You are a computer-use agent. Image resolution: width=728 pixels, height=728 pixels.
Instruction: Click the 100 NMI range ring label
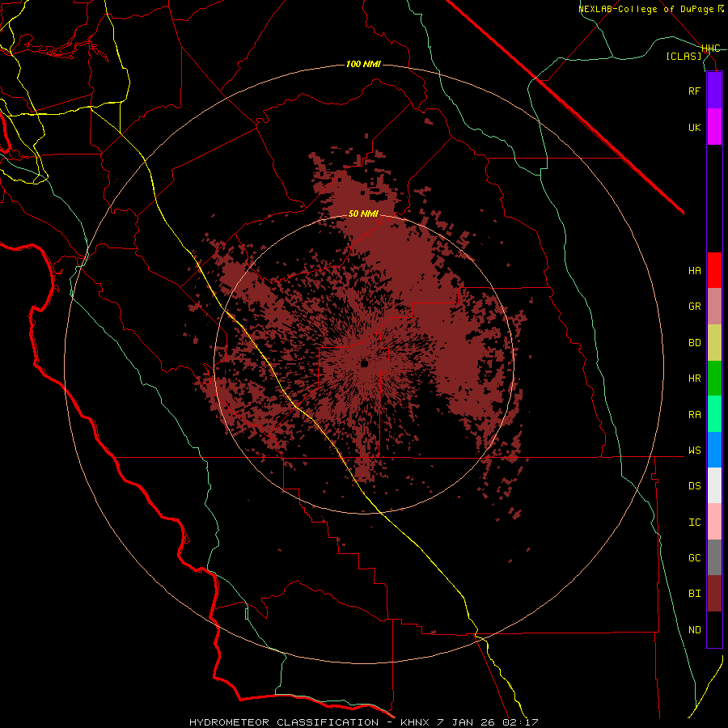pyautogui.click(x=363, y=64)
